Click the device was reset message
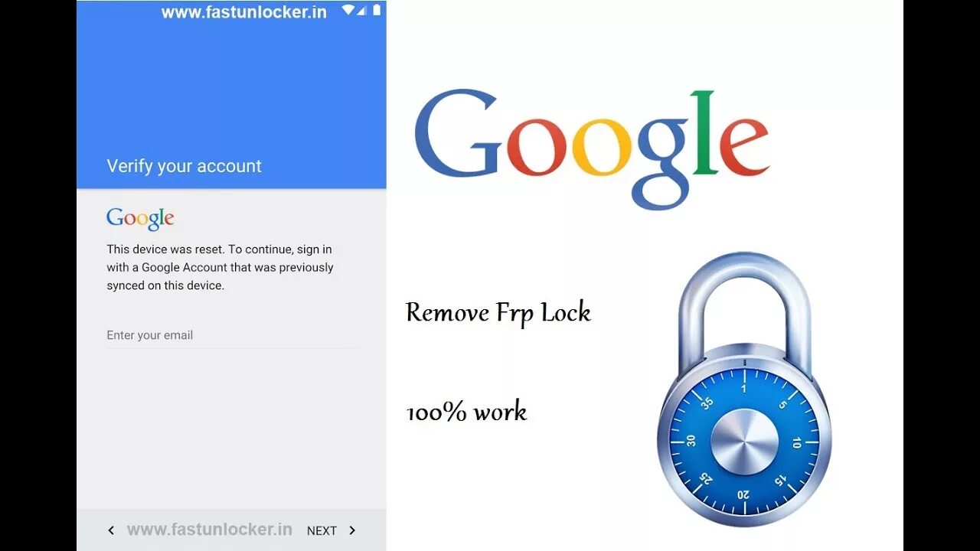The height and width of the screenshot is (551, 980). [x=220, y=267]
